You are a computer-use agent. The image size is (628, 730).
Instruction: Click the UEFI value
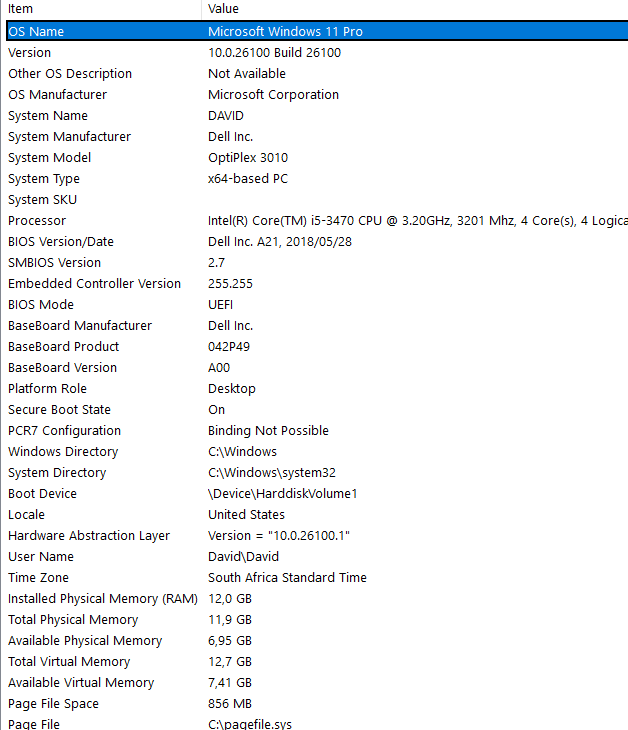(220, 304)
